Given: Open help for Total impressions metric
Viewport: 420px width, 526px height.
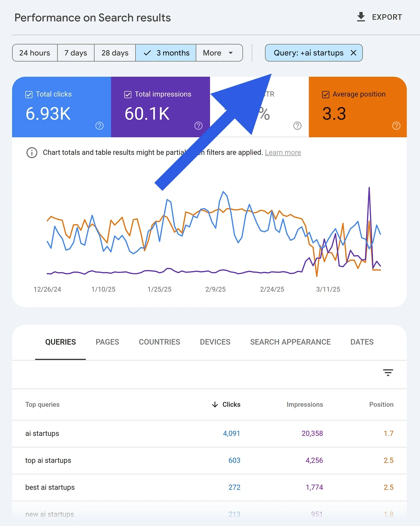Looking at the screenshot, I should click(x=198, y=126).
